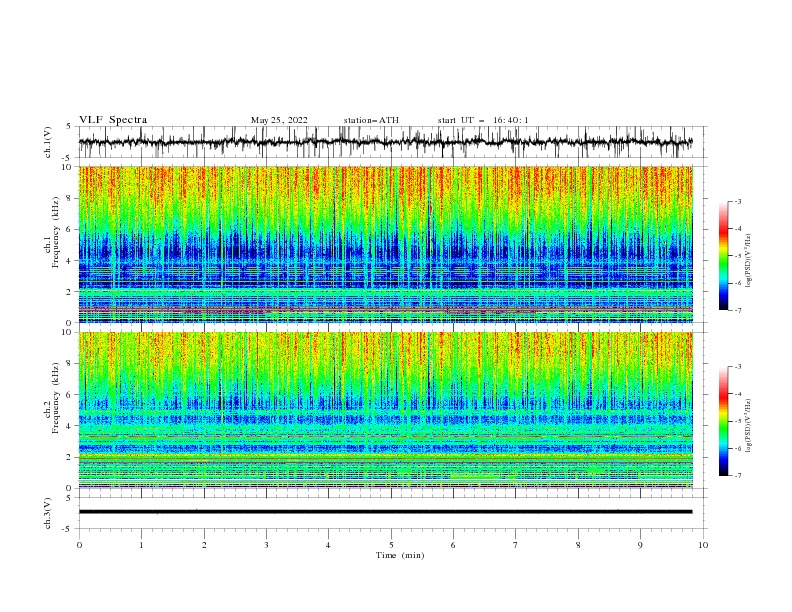Click inside the ch.2 spectrogram panel
The width and height of the screenshot is (792, 612).
(x=385, y=410)
